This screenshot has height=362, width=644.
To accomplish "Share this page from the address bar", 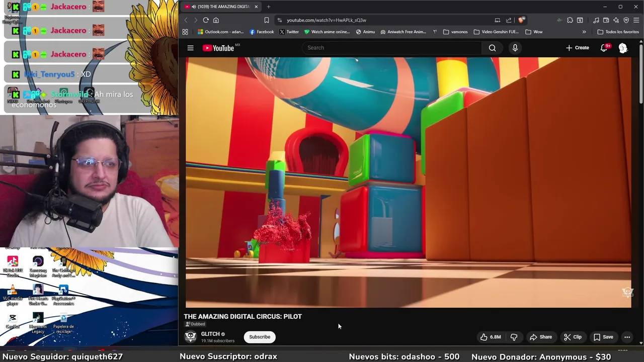I will coord(509,20).
